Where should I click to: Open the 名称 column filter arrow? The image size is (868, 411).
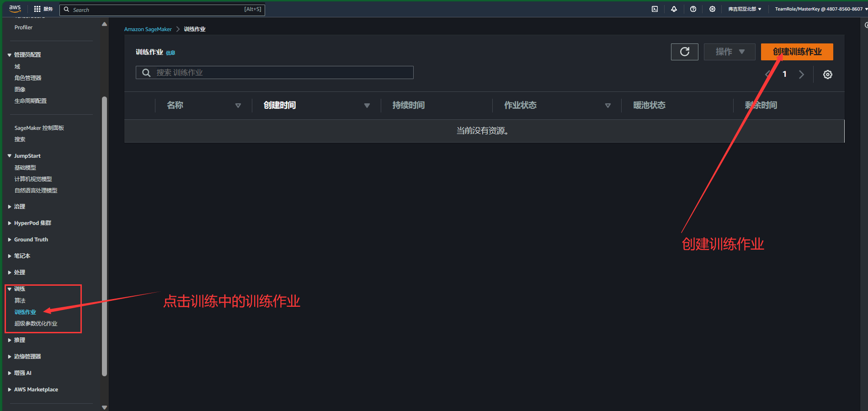click(x=238, y=106)
